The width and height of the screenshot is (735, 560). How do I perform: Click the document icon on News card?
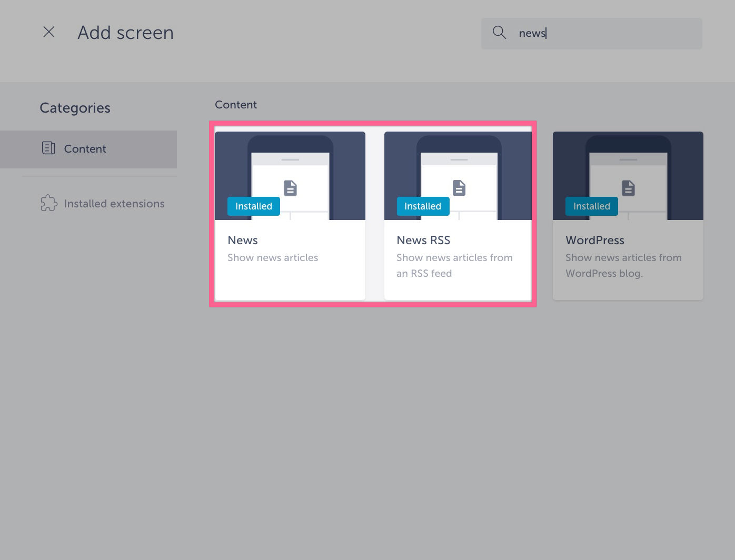(290, 188)
